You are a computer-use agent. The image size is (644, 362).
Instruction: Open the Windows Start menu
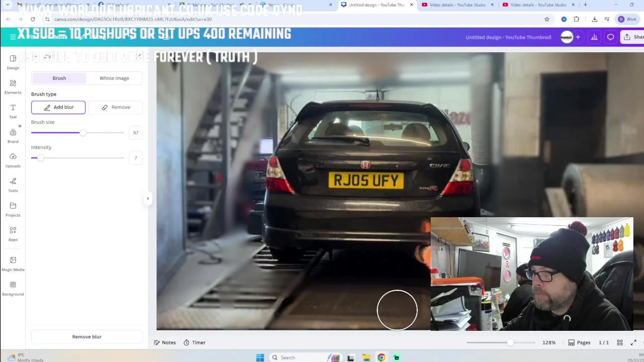(x=260, y=357)
